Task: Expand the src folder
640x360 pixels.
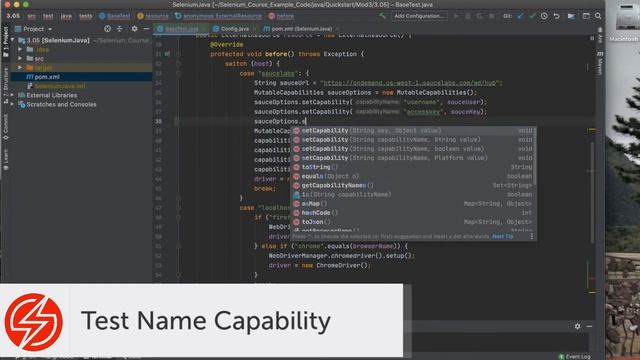Action: 20,58
